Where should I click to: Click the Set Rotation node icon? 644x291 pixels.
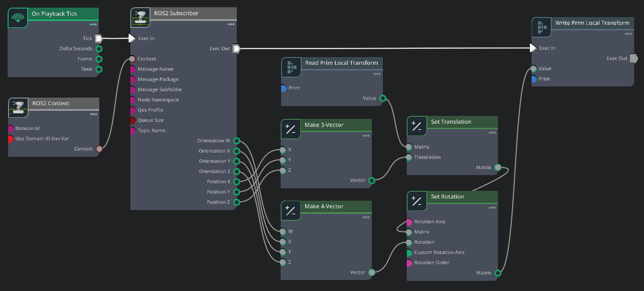click(x=417, y=201)
